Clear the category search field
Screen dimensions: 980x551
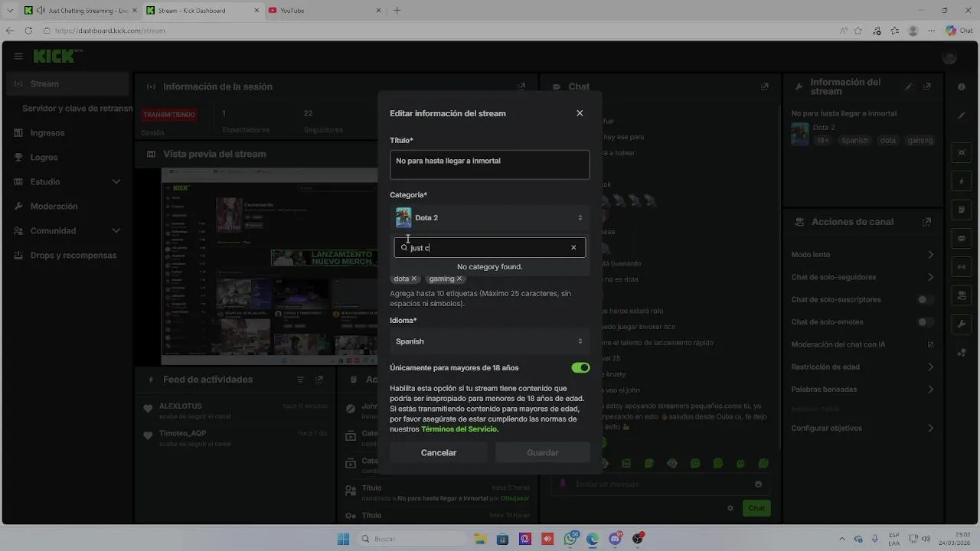click(573, 247)
